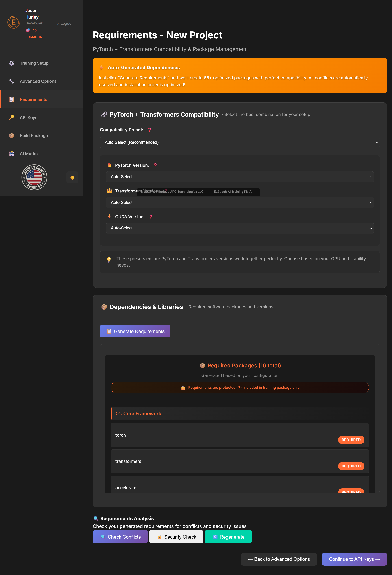Screen dimensions: 392x575
Task: Click the Generate Requirements button
Action: (135, 331)
